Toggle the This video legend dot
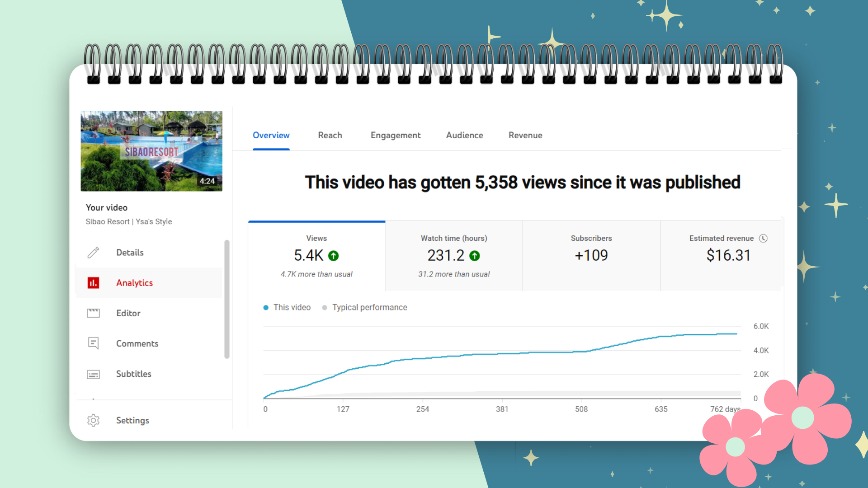Image resolution: width=868 pixels, height=488 pixels. pyautogui.click(x=266, y=308)
